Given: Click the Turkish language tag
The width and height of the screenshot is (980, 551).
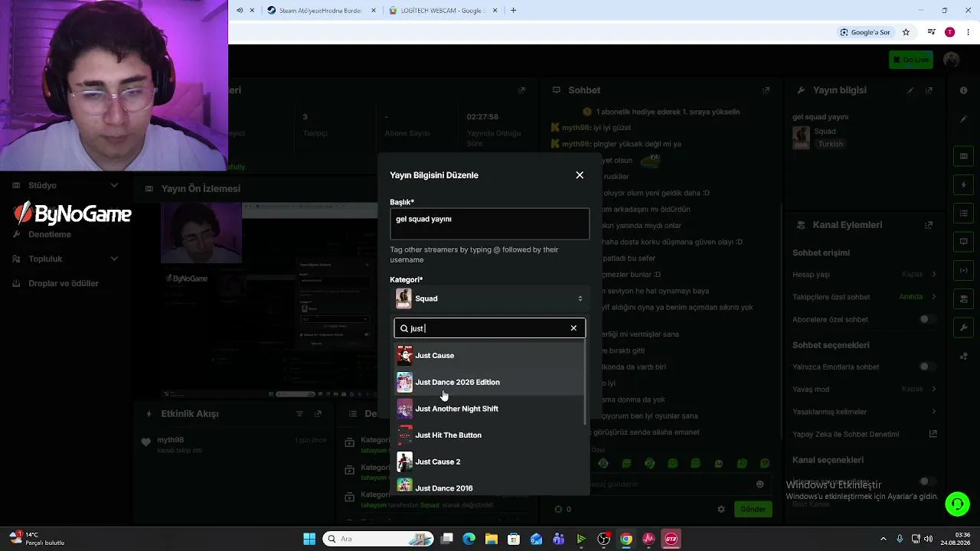Looking at the screenshot, I should click(x=831, y=144).
